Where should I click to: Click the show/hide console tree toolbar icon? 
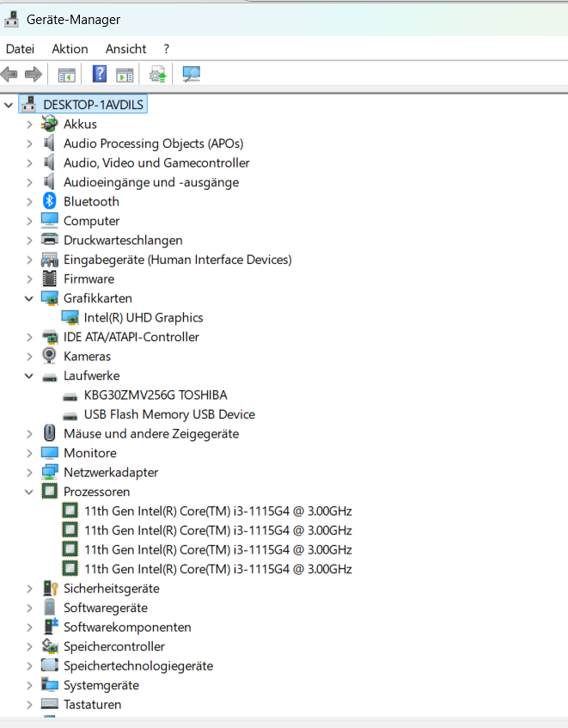66,74
